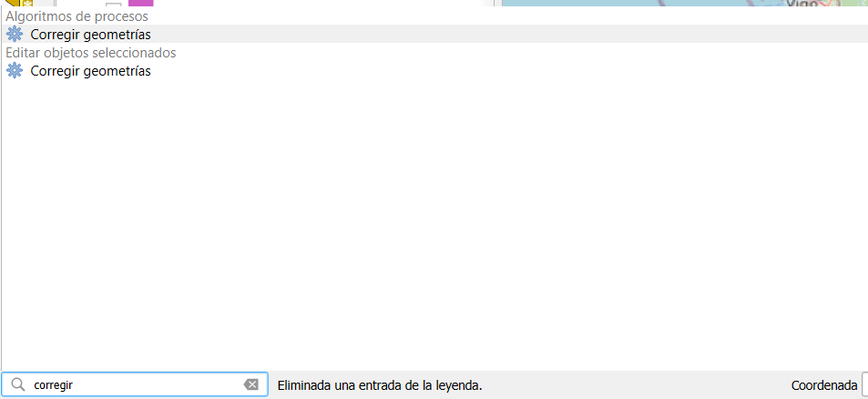The image size is (868, 399).
Task: Click the 'Algoritmos de procesos' group header
Action: pos(77,16)
